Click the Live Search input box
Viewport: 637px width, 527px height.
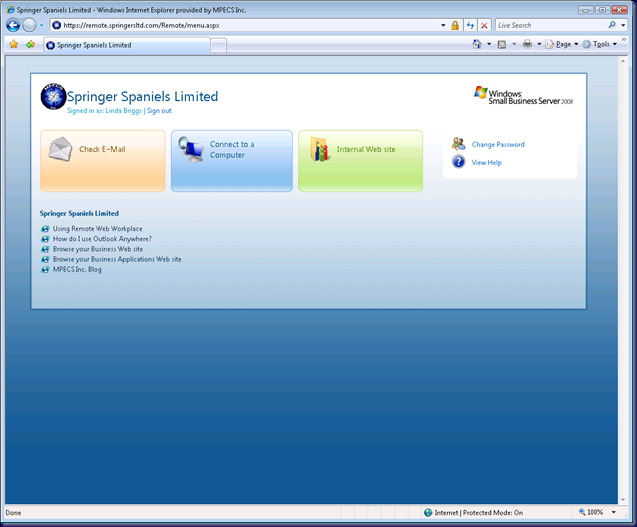[x=551, y=25]
